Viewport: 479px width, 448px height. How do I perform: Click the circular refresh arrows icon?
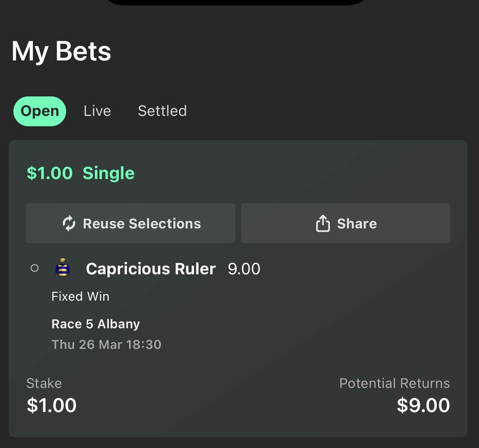[x=69, y=223]
